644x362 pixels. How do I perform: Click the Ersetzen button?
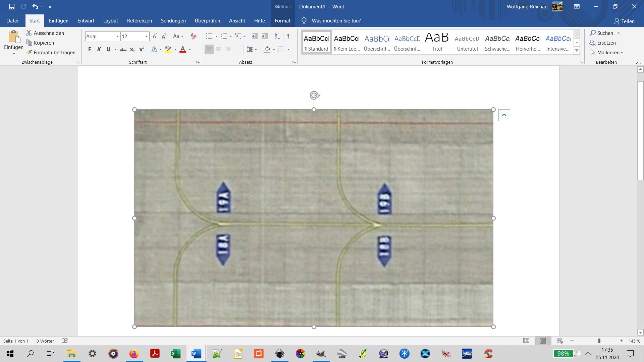603,43
